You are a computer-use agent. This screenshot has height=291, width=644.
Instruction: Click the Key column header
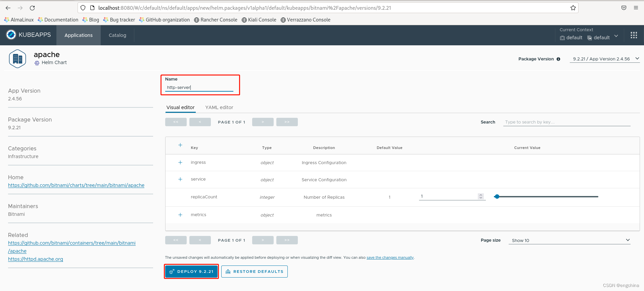pyautogui.click(x=194, y=148)
